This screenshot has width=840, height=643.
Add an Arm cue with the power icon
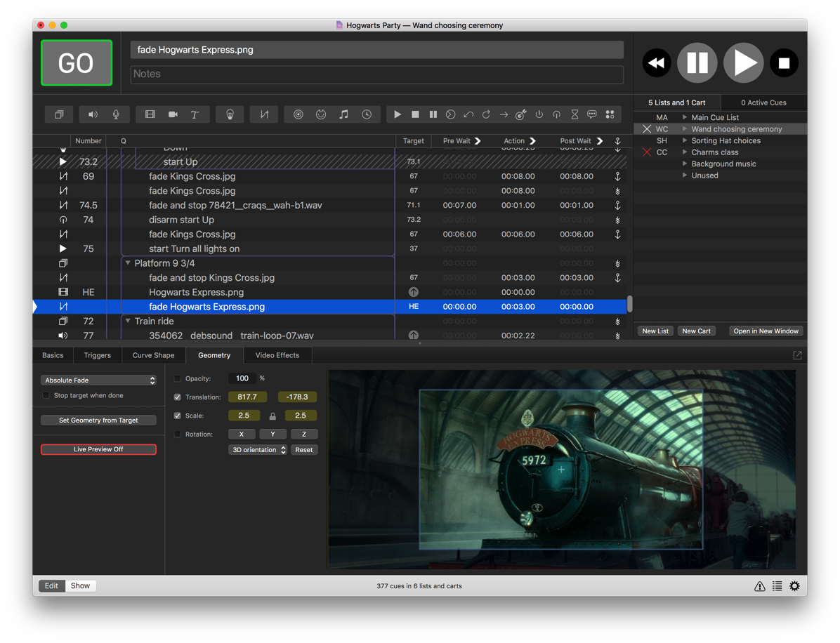(x=539, y=114)
